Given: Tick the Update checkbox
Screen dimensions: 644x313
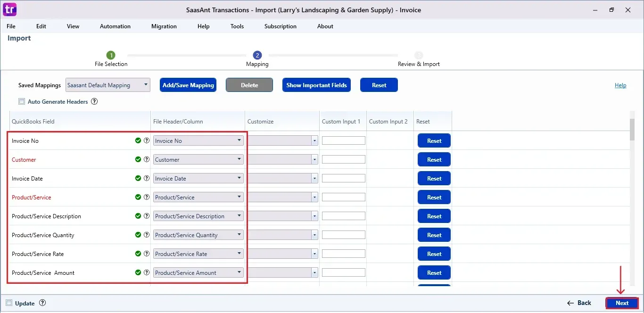Looking at the screenshot, I should coord(9,303).
